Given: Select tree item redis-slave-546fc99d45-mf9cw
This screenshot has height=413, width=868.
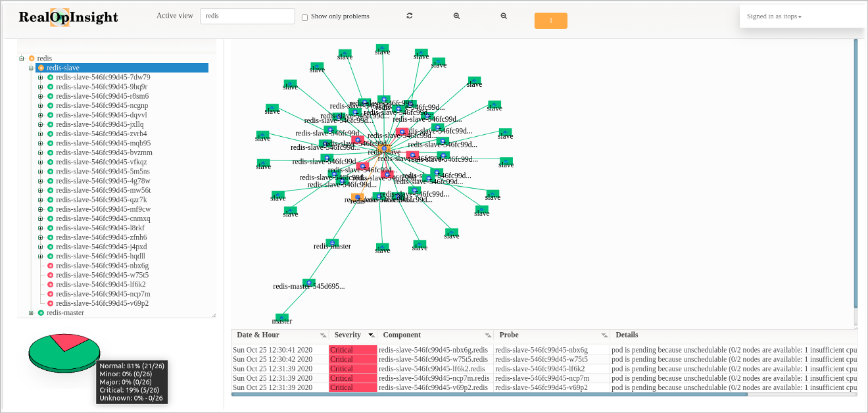Looking at the screenshot, I should click(103, 209).
